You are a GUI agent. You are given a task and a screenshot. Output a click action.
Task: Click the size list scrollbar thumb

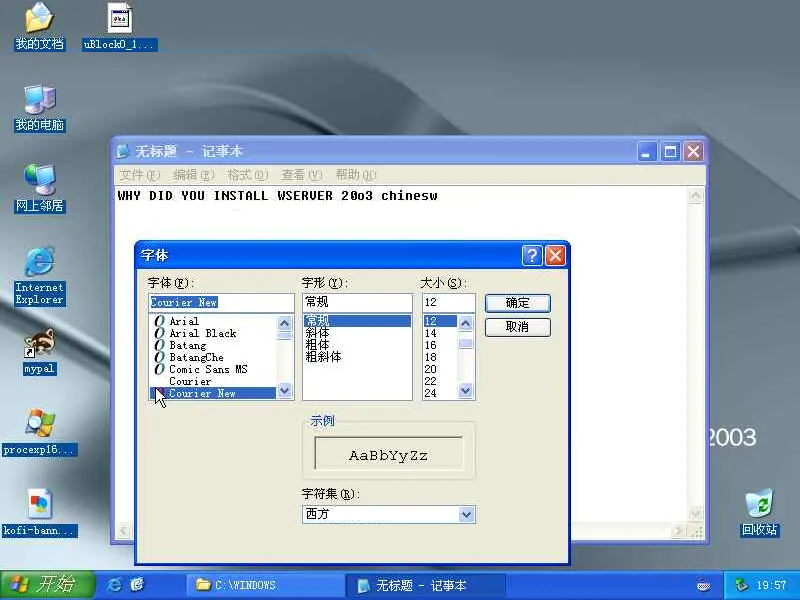465,343
